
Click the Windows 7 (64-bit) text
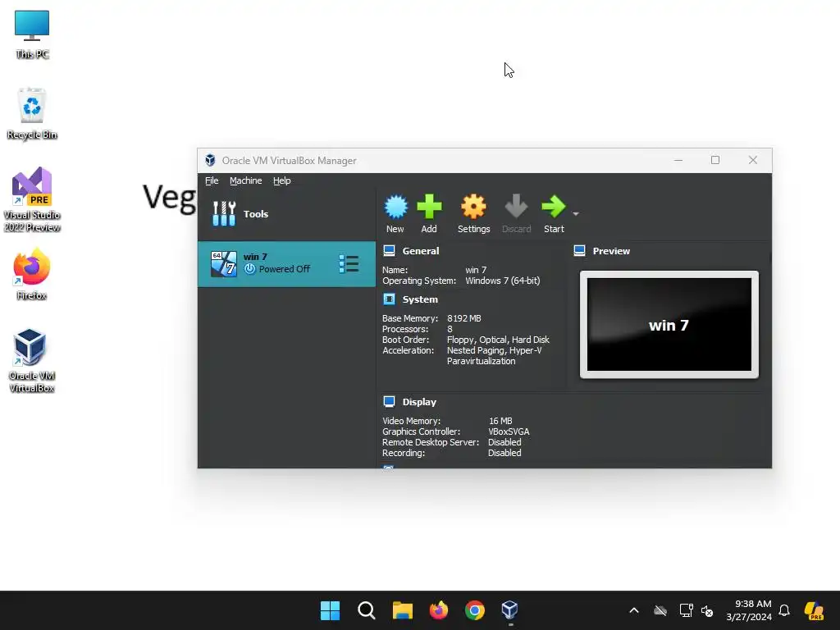coord(503,281)
